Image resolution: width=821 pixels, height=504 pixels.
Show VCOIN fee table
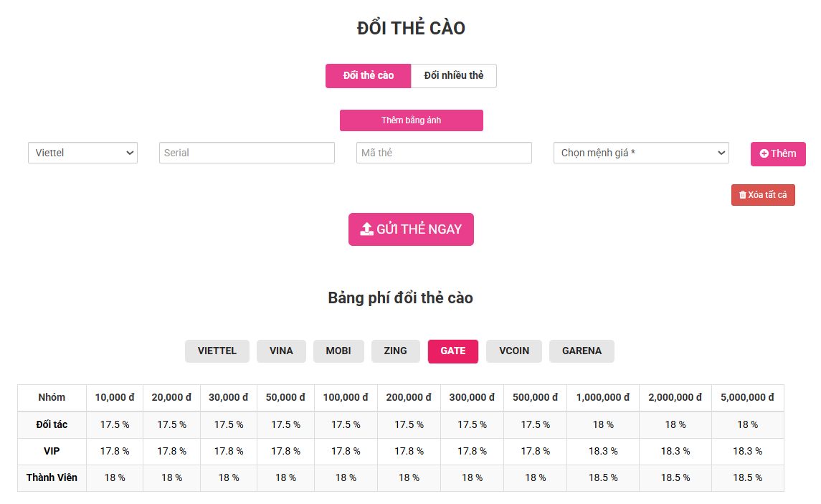(x=514, y=351)
